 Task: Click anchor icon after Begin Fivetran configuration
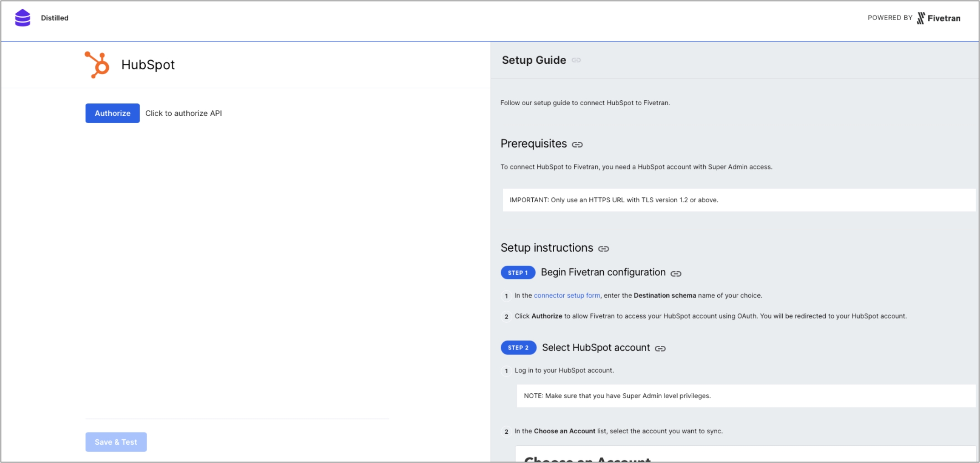click(676, 273)
